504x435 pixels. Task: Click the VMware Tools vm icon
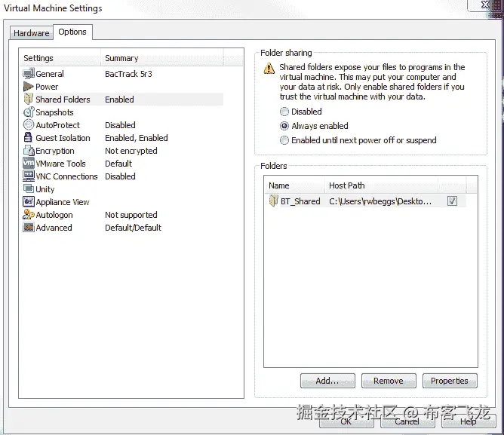coord(29,163)
